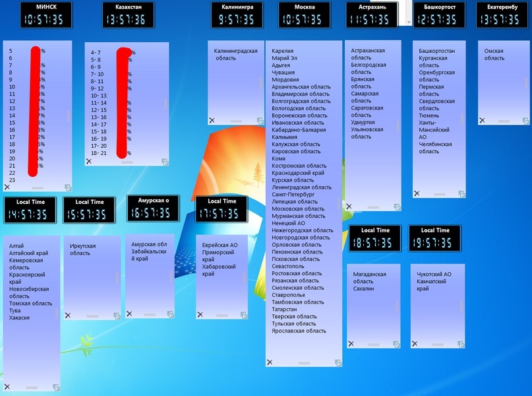Screen dimensions: 532x396
Task: Click the text "Тува"
Action: [15, 311]
